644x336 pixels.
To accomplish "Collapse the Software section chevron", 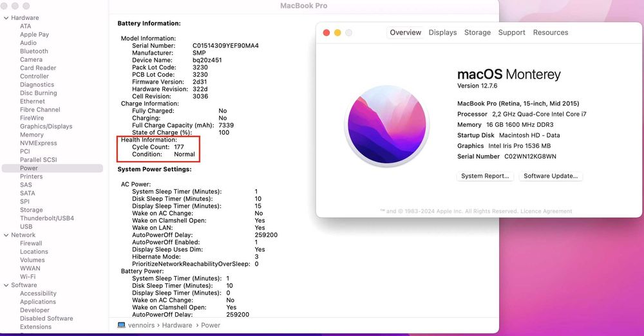I will [x=6, y=286].
